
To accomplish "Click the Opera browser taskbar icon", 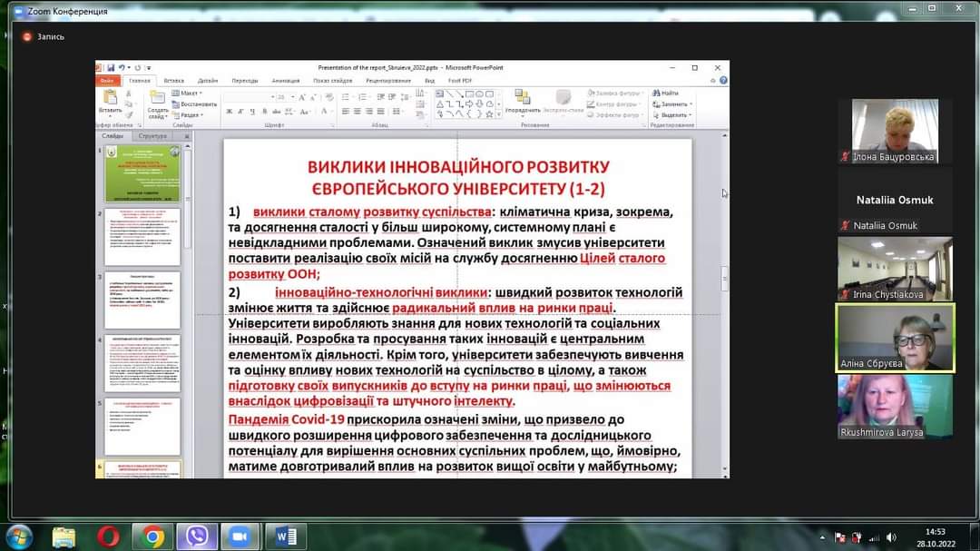I will [x=108, y=536].
